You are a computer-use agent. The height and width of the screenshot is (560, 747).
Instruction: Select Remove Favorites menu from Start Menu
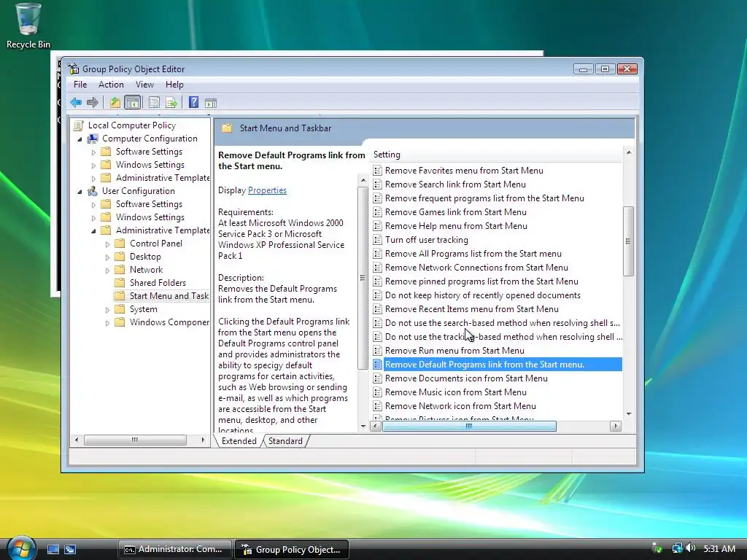click(x=464, y=171)
